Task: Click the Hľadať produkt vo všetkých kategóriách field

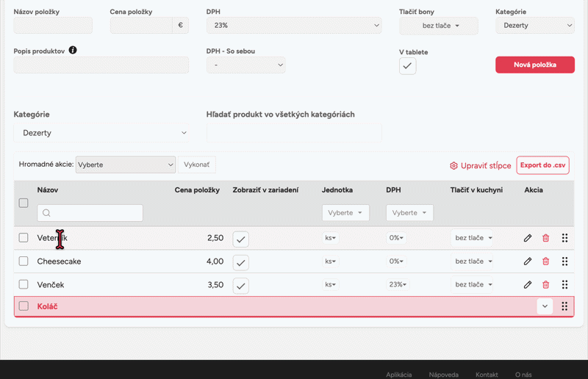Action: [x=294, y=133]
